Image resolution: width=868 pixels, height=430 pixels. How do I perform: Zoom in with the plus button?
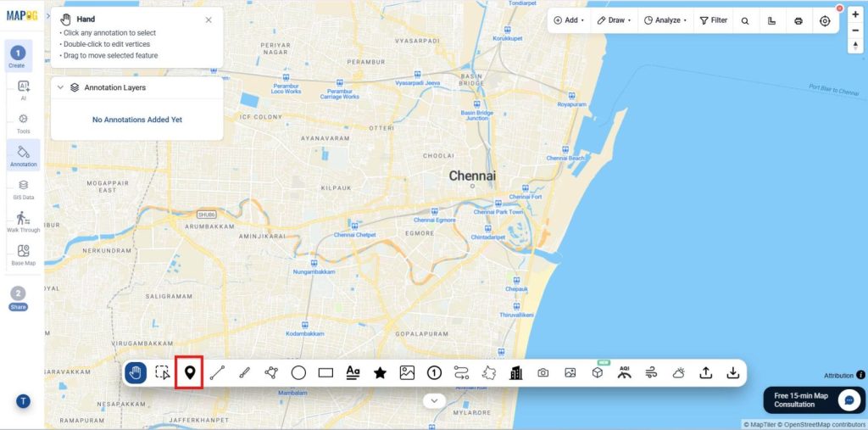pos(855,15)
